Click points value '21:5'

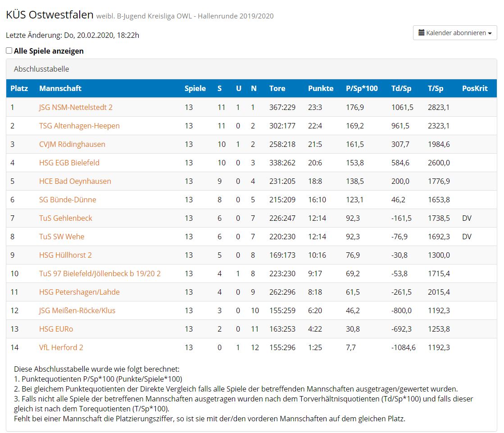pyautogui.click(x=315, y=144)
